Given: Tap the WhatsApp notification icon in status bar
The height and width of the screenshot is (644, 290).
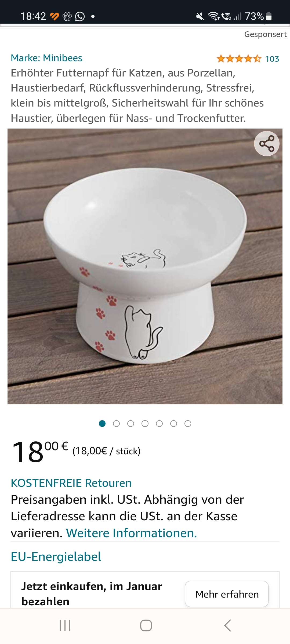Looking at the screenshot, I should coord(80,17).
